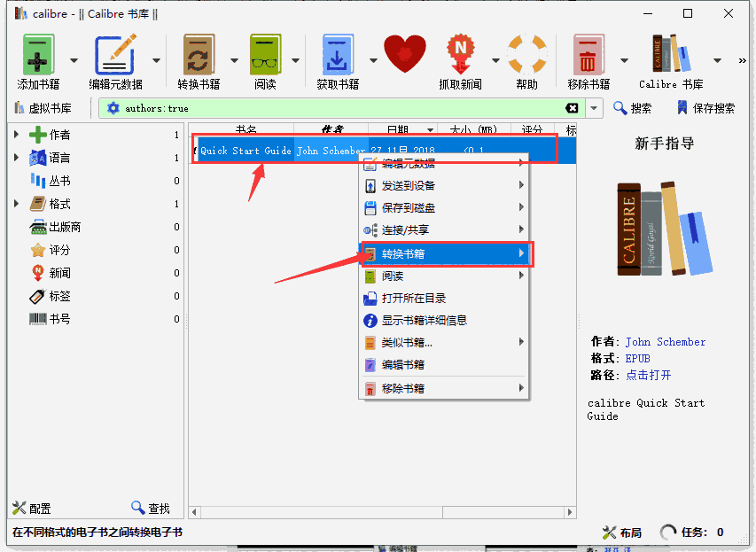Open the Calibre 书库 library icon
This screenshot has width=756, height=552.
[x=671, y=53]
